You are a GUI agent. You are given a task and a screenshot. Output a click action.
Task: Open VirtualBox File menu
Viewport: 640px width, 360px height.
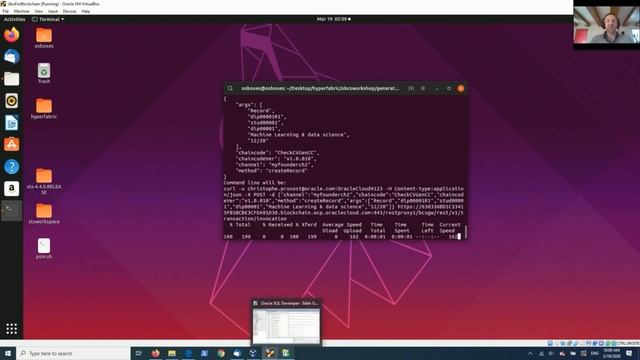pyautogui.click(x=5, y=11)
